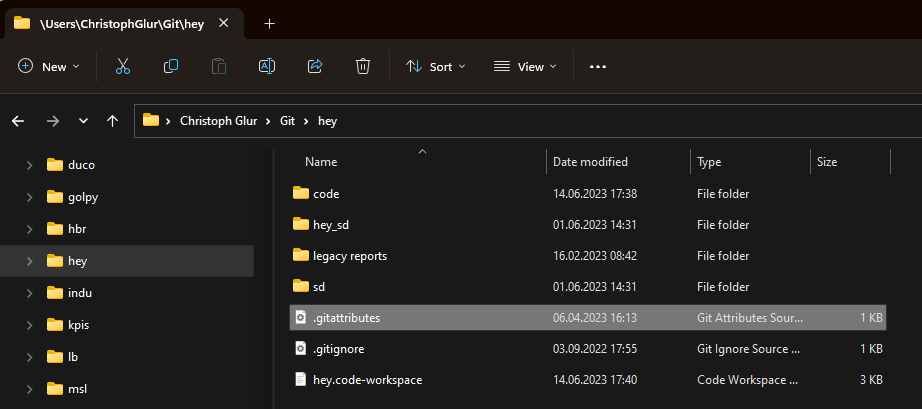Viewport: 922px width, 409px height.
Task: Click the Cut scissors icon
Action: point(122,66)
